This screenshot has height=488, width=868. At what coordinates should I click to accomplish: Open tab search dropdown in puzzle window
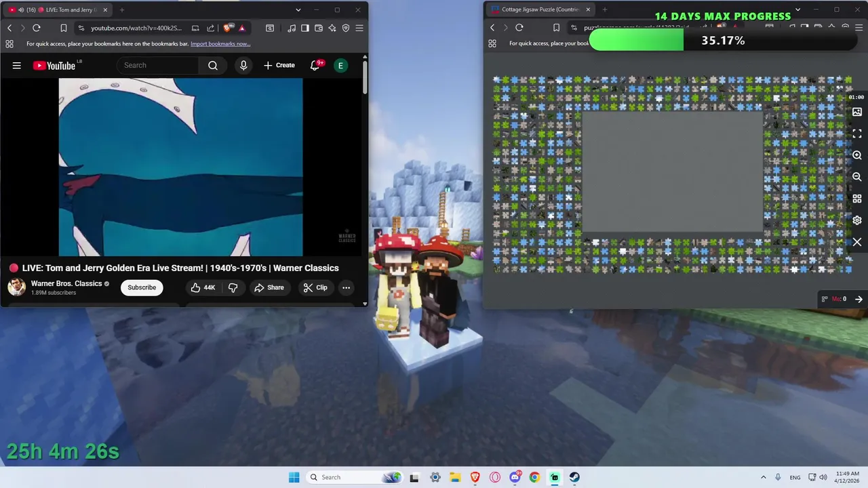point(797,9)
